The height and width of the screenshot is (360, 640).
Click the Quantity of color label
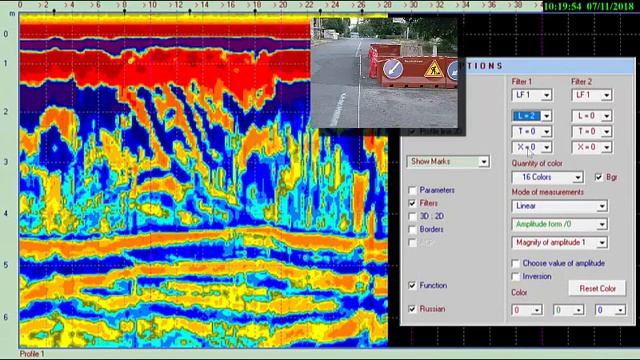(537, 163)
